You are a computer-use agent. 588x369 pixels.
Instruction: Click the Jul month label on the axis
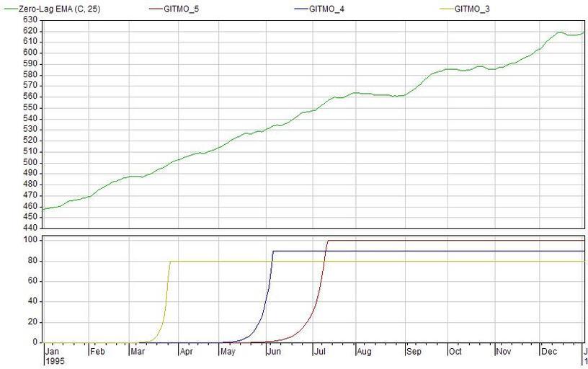click(x=319, y=352)
